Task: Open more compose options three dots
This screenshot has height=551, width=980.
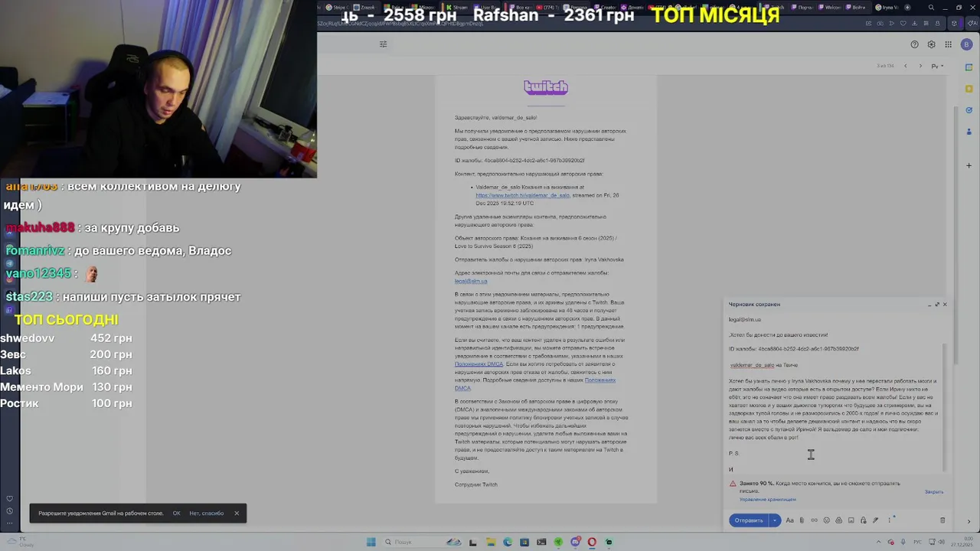Action: point(889,520)
